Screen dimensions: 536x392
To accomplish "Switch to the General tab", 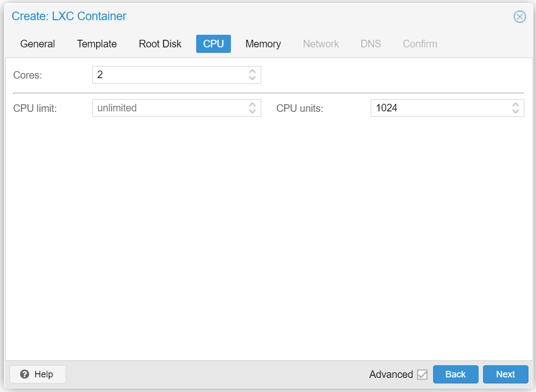I will pos(37,44).
